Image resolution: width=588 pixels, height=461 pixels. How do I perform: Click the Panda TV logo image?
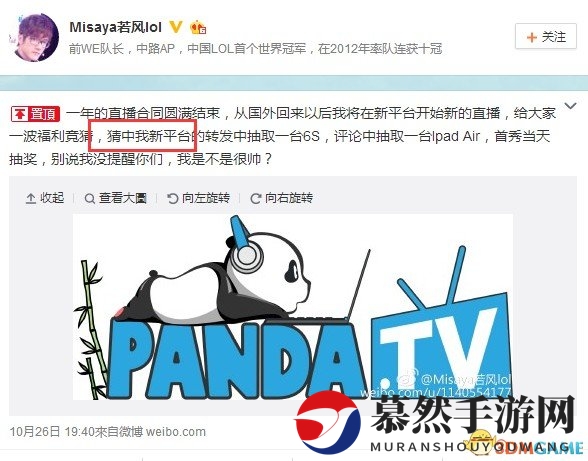(x=292, y=307)
